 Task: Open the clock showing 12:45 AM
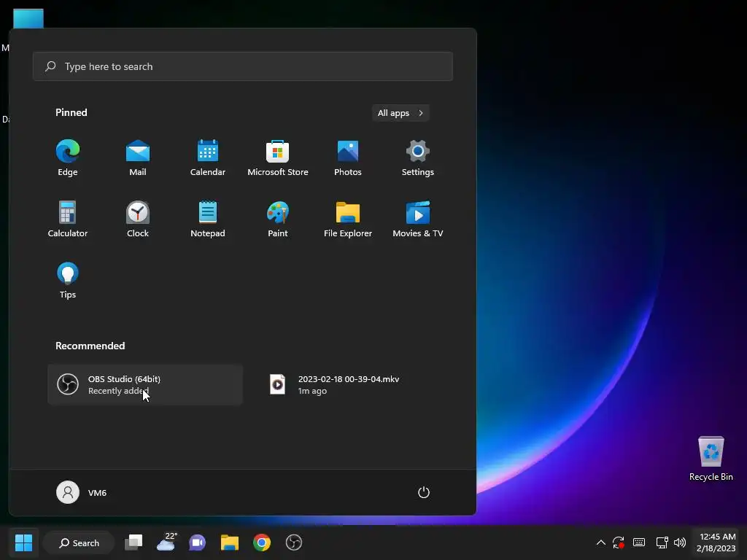[716, 542]
